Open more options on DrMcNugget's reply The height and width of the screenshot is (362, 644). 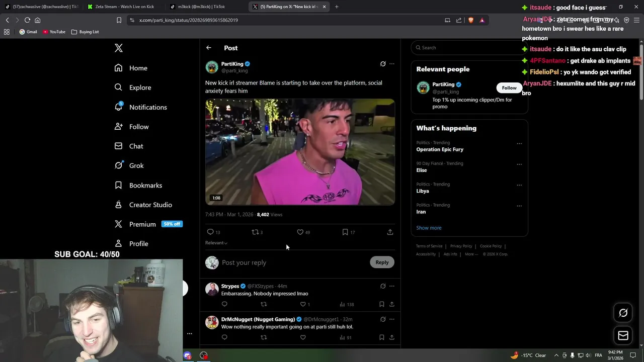tap(392, 319)
